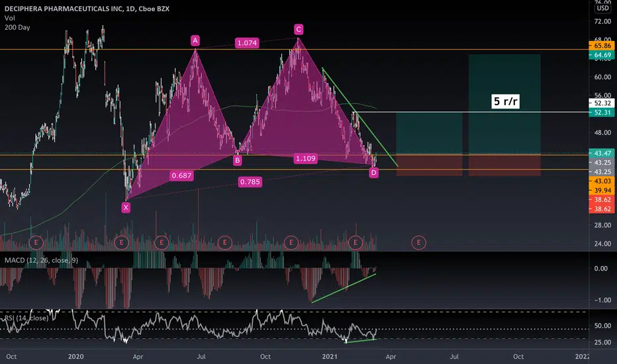Open the RSI (14, close) legend
The height and width of the screenshot is (364, 617).
26,318
